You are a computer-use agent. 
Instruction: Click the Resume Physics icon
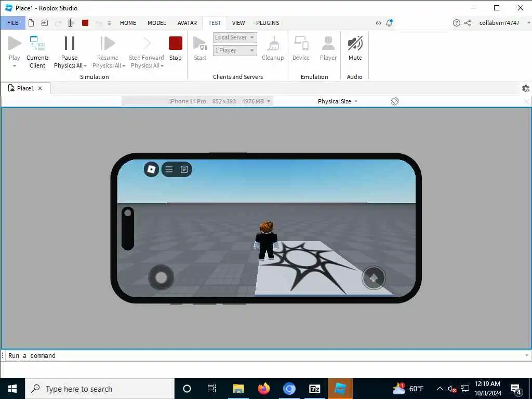108,44
